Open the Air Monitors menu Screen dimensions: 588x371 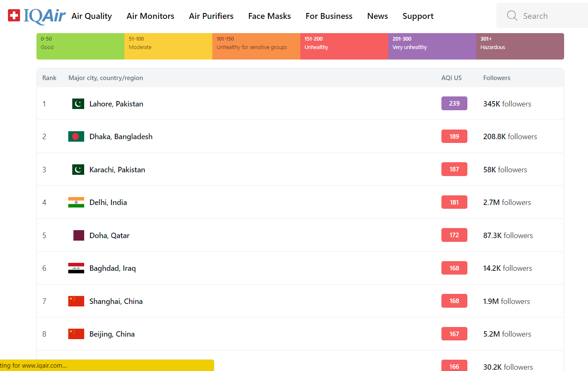tap(150, 16)
